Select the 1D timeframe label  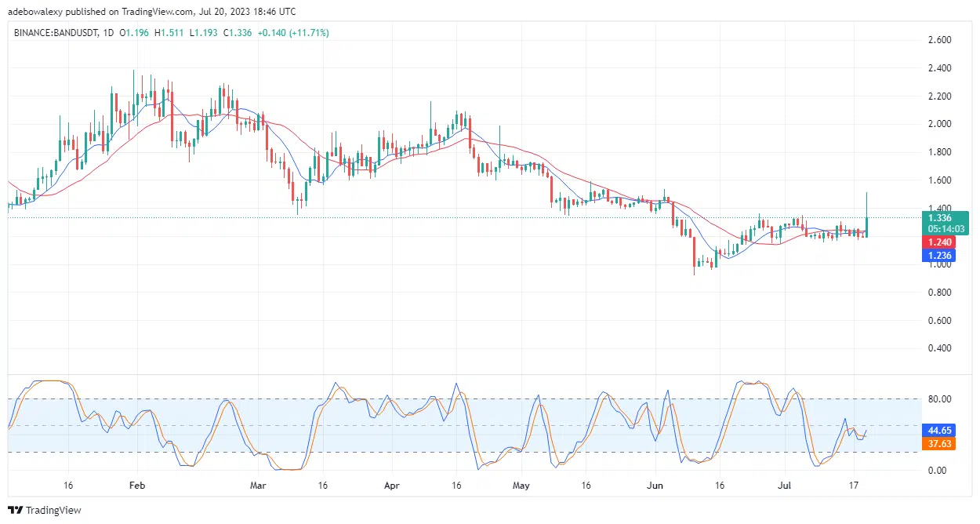point(108,33)
